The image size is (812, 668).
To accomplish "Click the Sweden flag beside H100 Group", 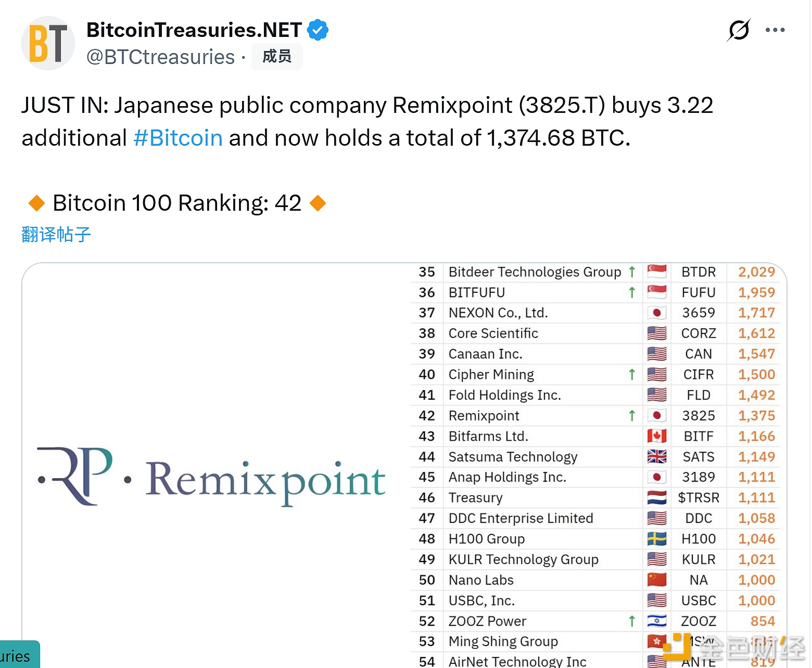I will (657, 539).
